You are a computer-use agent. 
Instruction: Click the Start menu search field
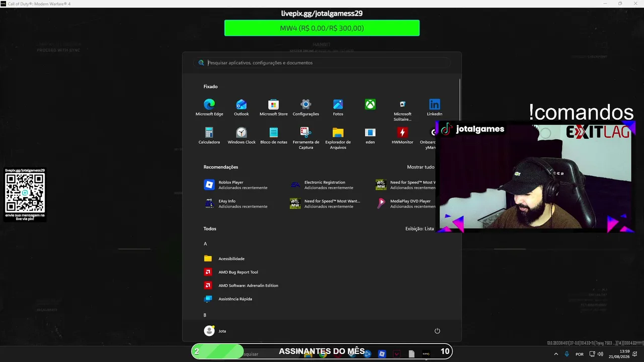(x=322, y=63)
